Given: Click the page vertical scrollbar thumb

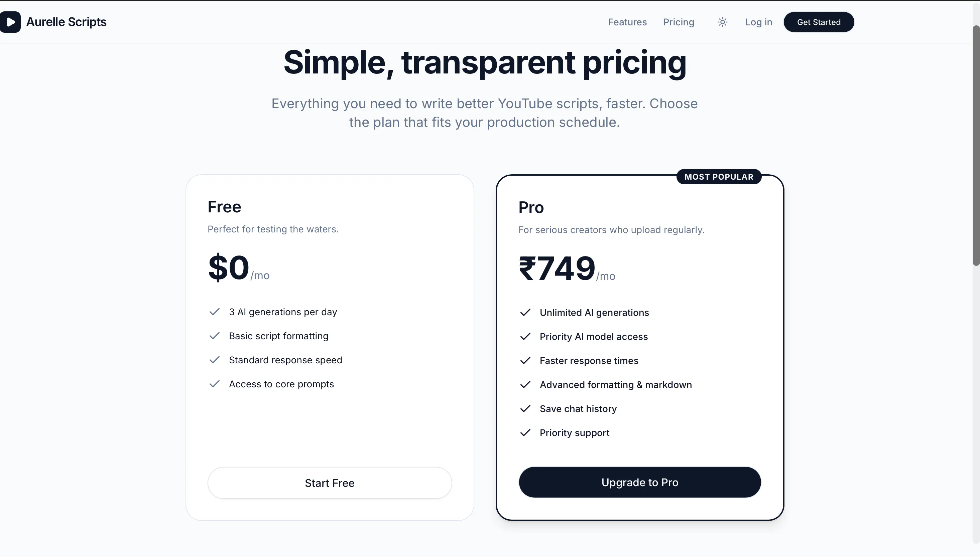Looking at the screenshot, I should 976,145.
